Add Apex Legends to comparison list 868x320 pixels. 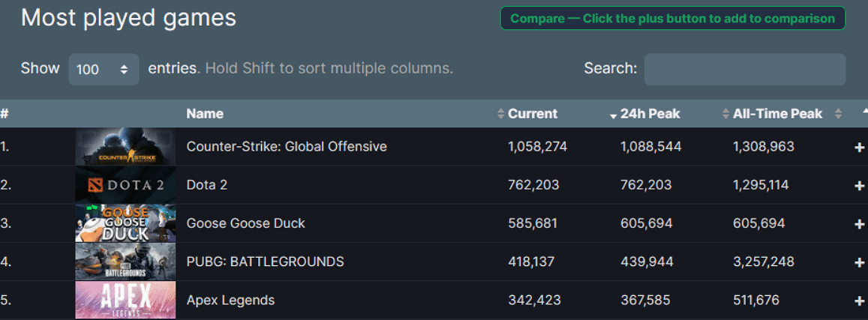pyautogui.click(x=859, y=301)
